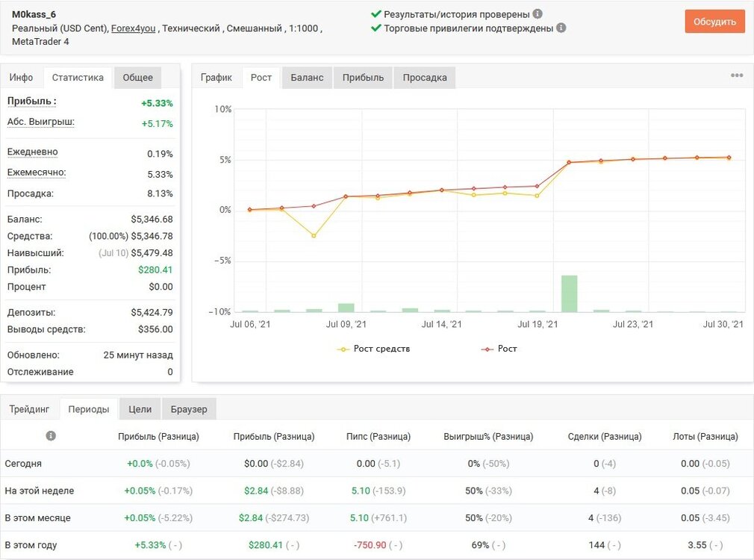Viewport: 754px width, 560px height.
Task: Click the Прибыль label in statistics
Action: tap(32, 102)
